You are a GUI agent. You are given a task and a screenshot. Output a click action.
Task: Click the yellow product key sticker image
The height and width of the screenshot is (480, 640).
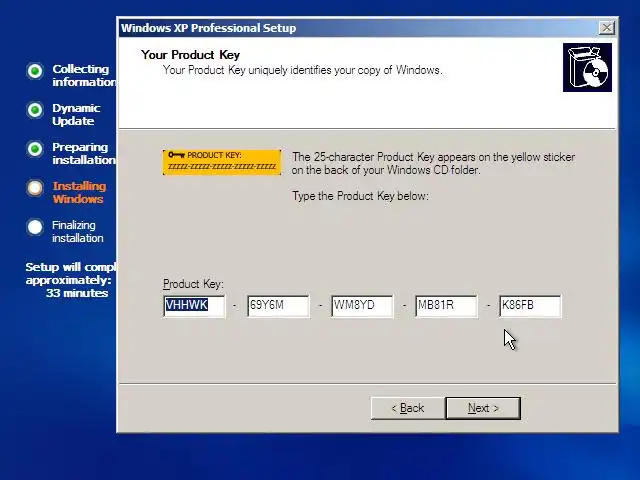click(222, 162)
